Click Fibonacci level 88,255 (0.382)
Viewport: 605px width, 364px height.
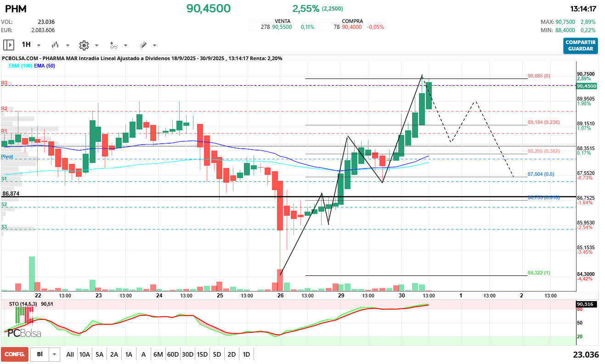pyautogui.click(x=543, y=151)
